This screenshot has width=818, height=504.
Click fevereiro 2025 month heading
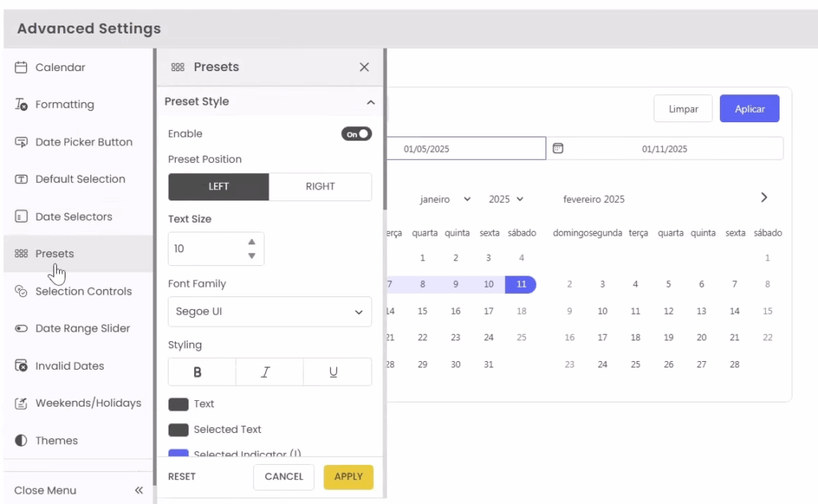pos(594,200)
